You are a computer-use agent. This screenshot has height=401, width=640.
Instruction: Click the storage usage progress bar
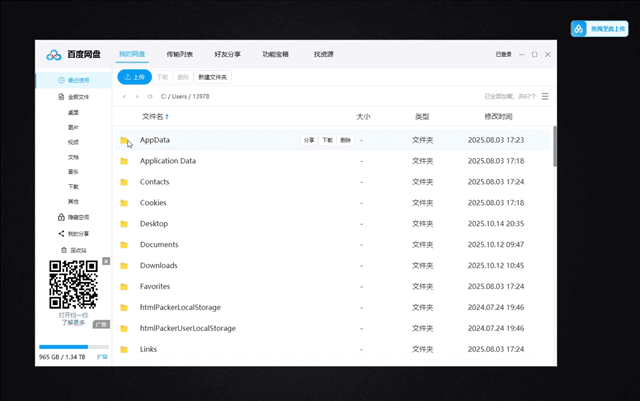[74, 347]
